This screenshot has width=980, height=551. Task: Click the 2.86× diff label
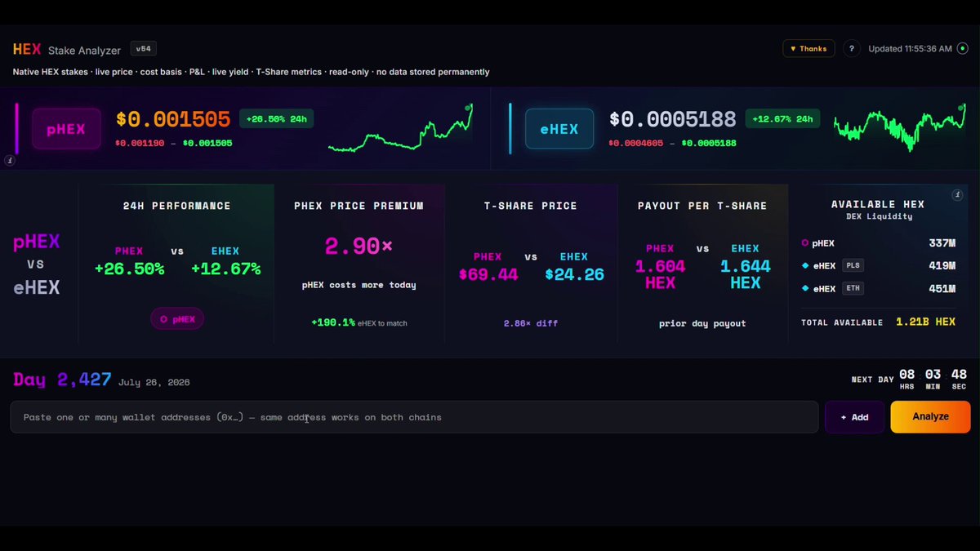[x=531, y=323]
